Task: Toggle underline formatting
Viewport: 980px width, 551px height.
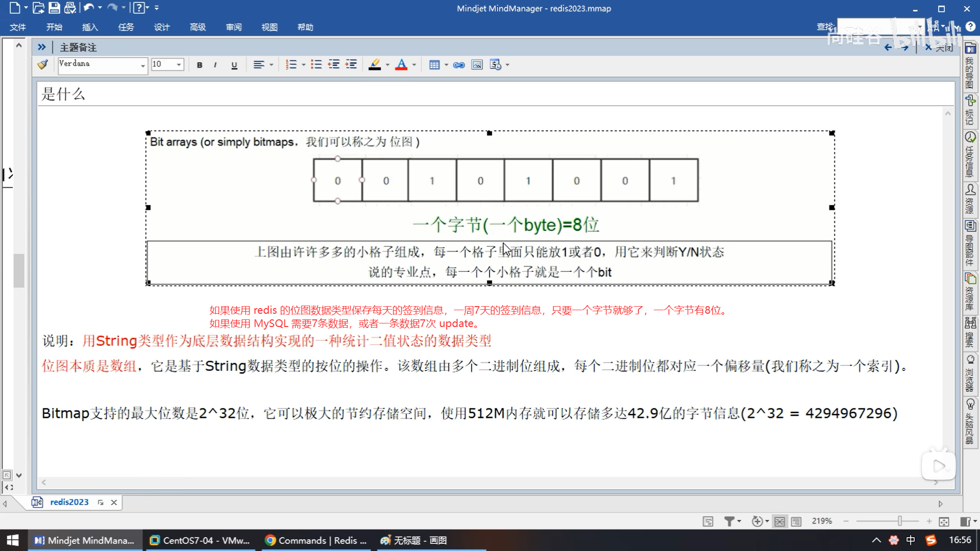Action: [234, 65]
